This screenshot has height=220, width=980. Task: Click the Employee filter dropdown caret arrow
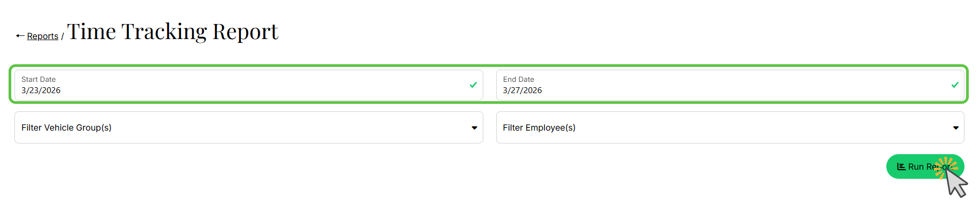(x=956, y=128)
